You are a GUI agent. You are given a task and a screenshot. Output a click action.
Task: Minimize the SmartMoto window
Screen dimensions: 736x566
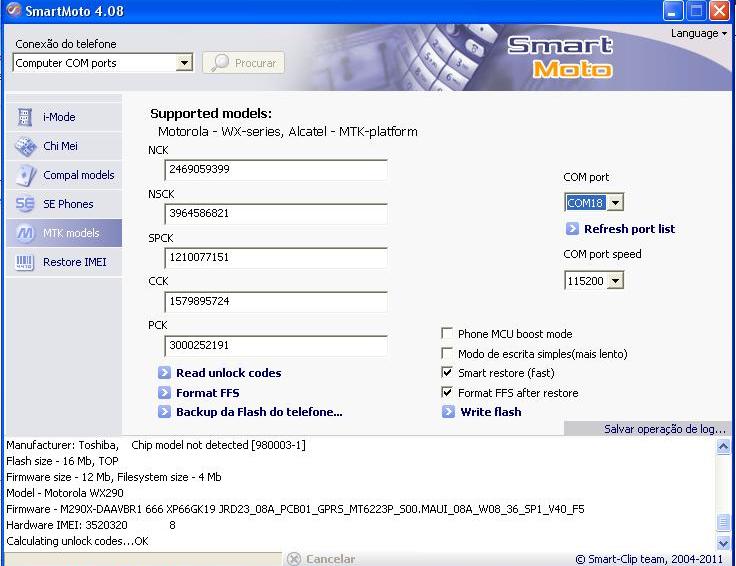pyautogui.click(x=673, y=10)
